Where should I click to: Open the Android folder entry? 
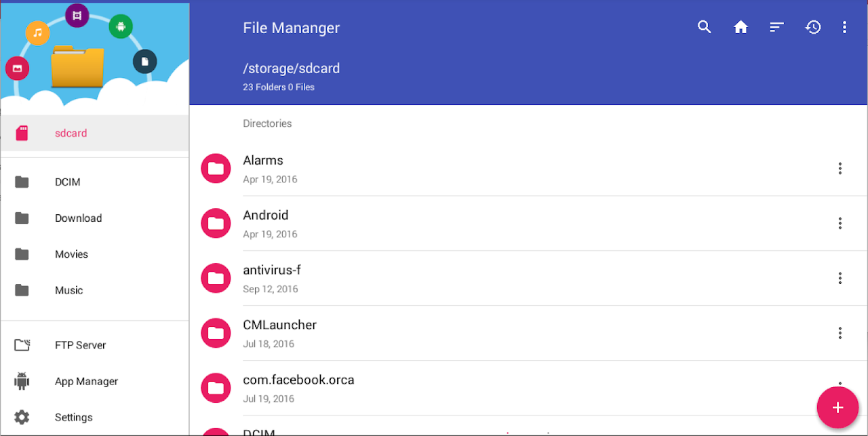pos(265,215)
